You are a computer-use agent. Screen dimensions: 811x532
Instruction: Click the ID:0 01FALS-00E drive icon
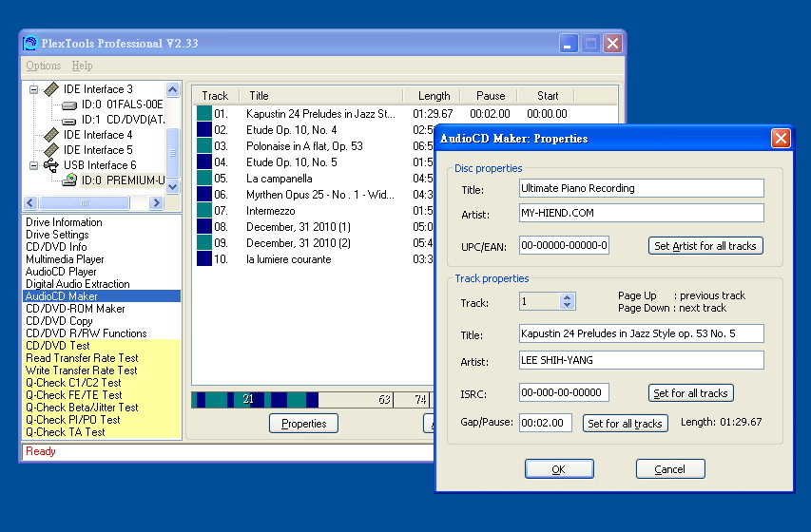(69, 105)
